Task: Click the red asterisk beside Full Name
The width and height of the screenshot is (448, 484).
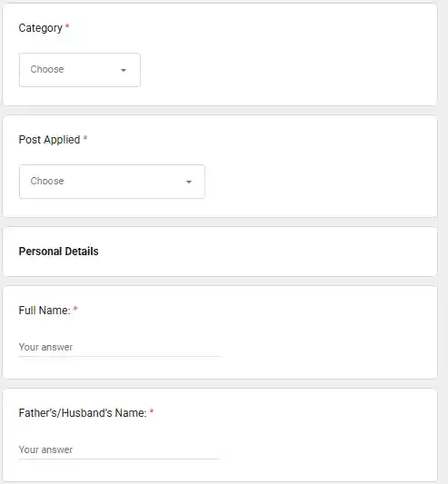Action: pyautogui.click(x=75, y=309)
